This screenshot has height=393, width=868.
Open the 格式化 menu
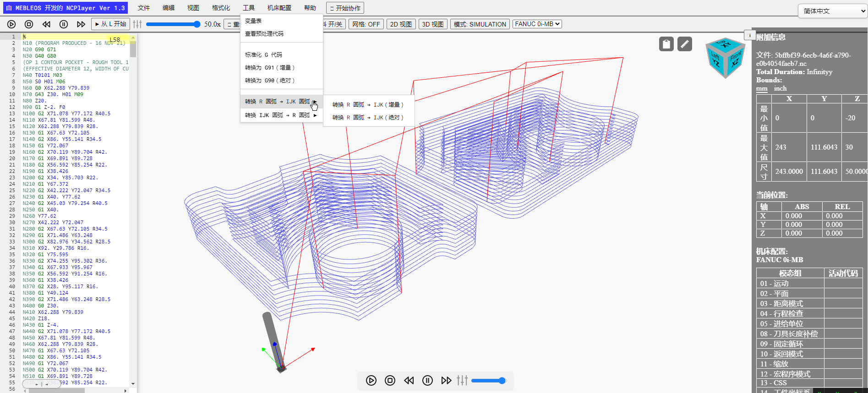(x=221, y=8)
